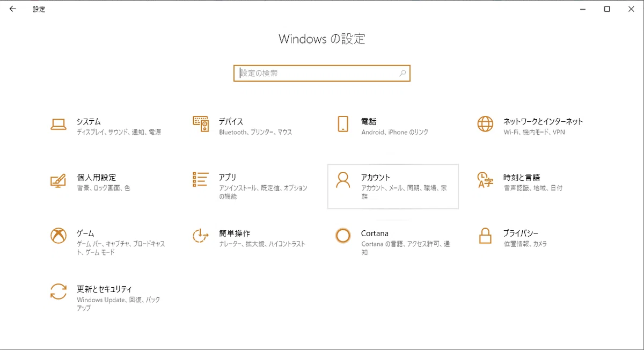Click the magnifier icon in the search box
The height and width of the screenshot is (350, 644).
(x=402, y=73)
